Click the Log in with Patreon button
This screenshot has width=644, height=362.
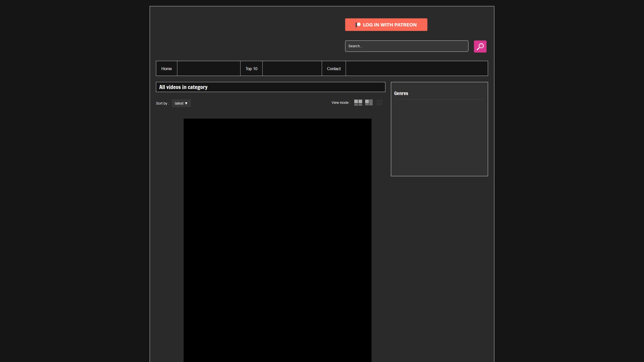pyautogui.click(x=386, y=25)
